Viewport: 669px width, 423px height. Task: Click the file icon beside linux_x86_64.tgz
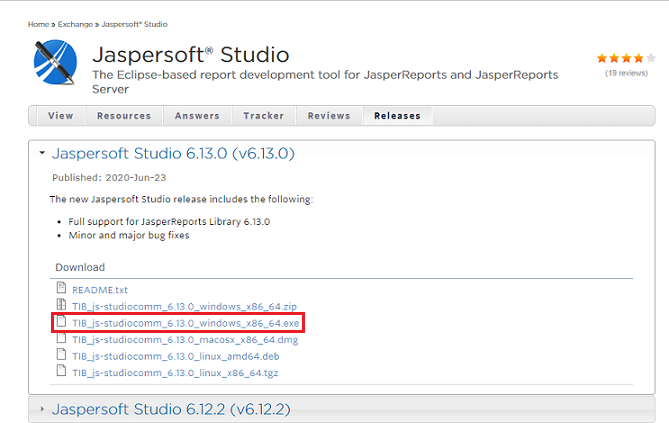[x=61, y=370]
